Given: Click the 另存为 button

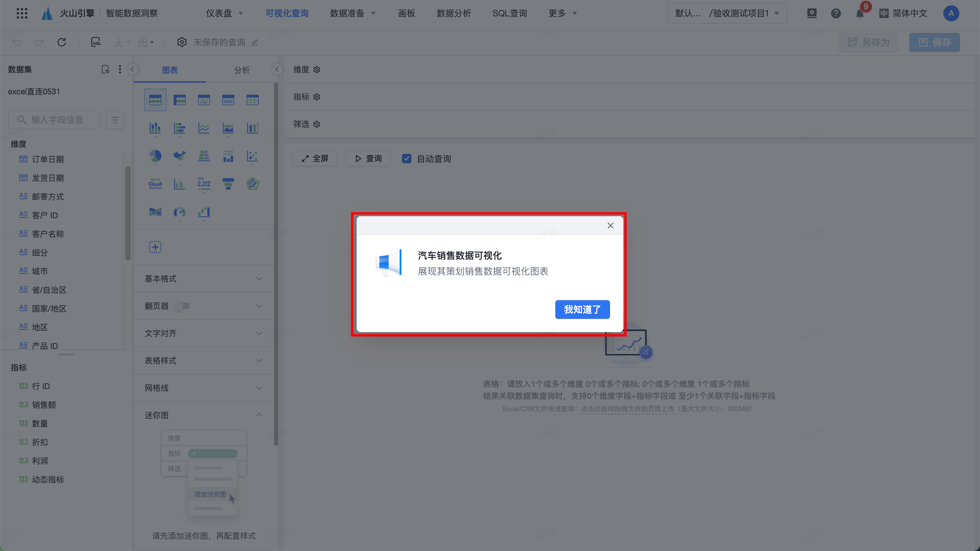Looking at the screenshot, I should tap(869, 42).
